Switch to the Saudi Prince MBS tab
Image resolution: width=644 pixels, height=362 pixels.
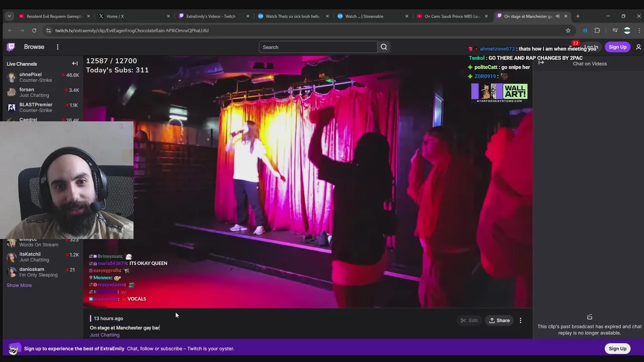[452, 16]
